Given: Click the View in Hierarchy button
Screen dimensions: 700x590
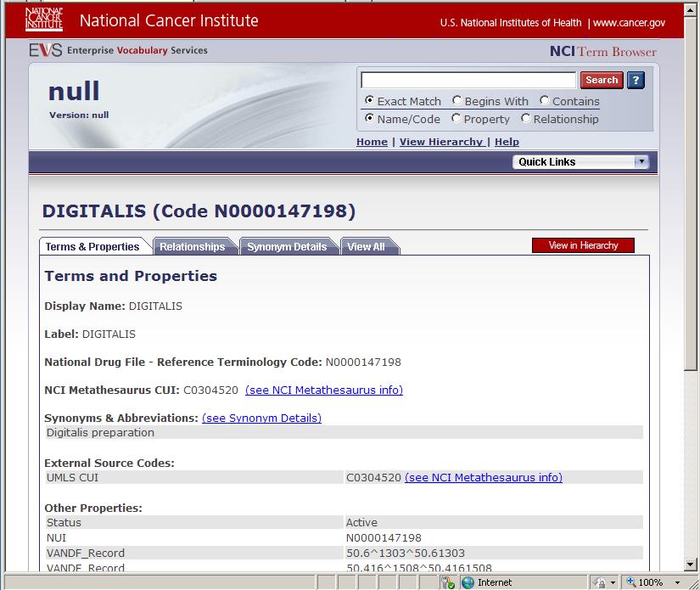Looking at the screenshot, I should click(583, 245).
